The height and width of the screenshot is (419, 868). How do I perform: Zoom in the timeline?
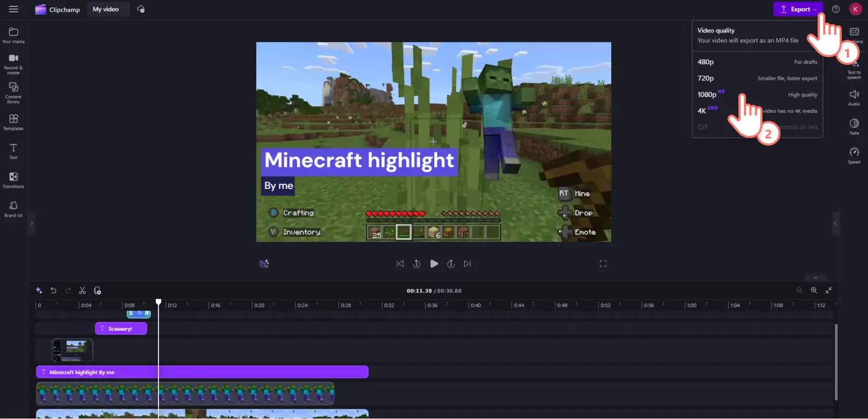[814, 290]
